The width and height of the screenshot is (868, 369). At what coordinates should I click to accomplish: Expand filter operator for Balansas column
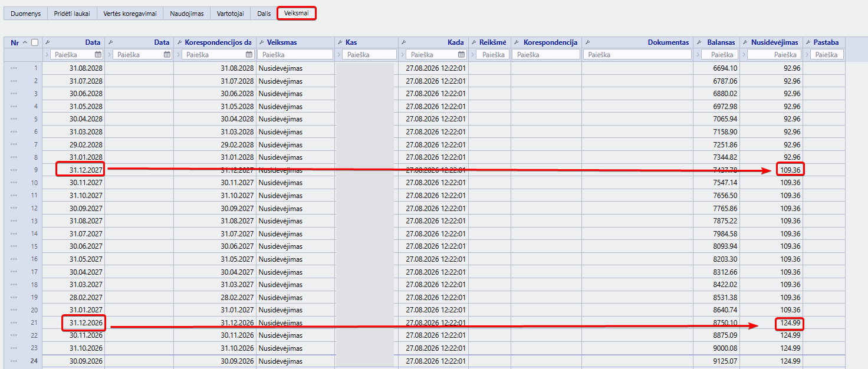[x=698, y=54]
